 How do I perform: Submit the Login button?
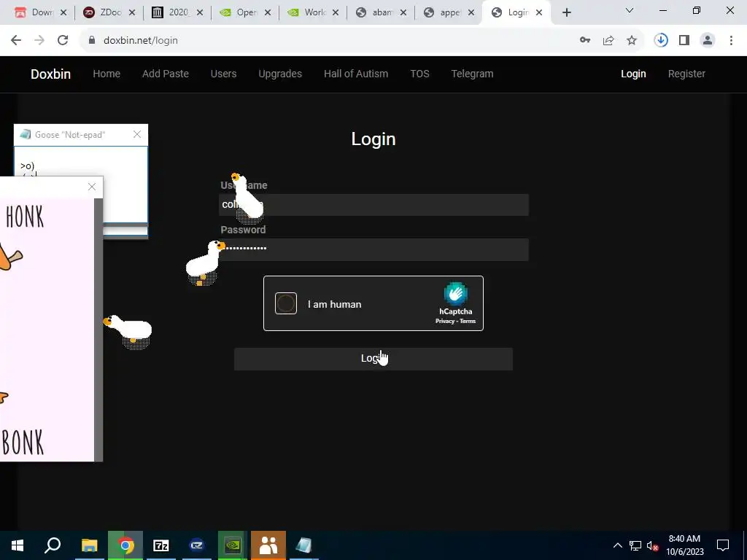(x=373, y=359)
